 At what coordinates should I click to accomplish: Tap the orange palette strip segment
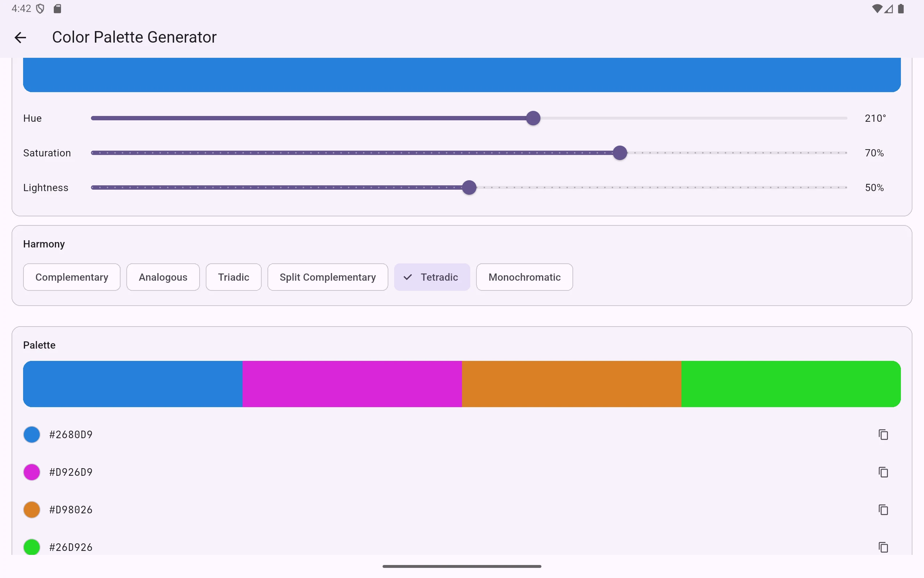(572, 384)
